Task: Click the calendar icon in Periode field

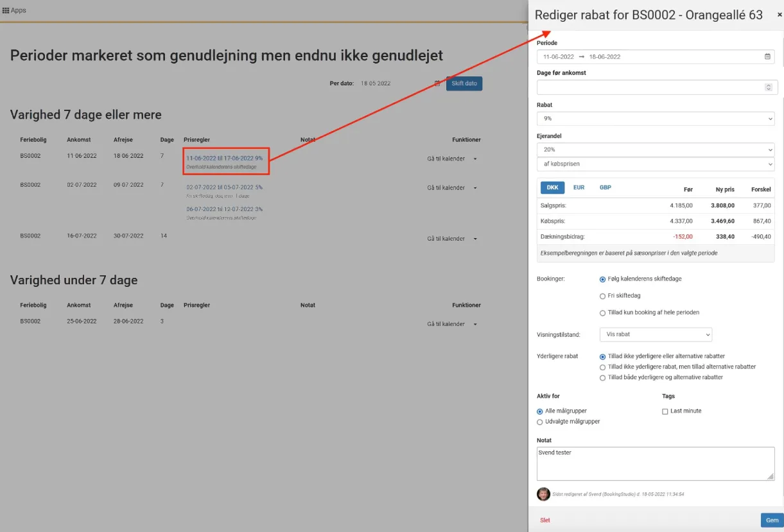Action: (x=767, y=56)
